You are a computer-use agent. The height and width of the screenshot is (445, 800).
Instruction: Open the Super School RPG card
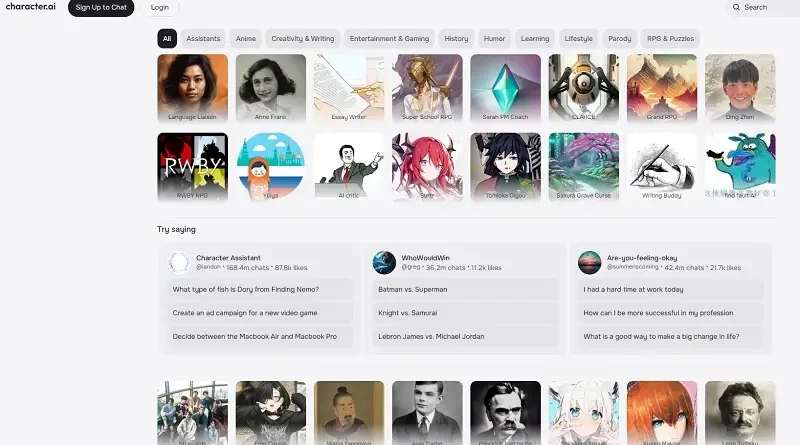pyautogui.click(x=427, y=88)
